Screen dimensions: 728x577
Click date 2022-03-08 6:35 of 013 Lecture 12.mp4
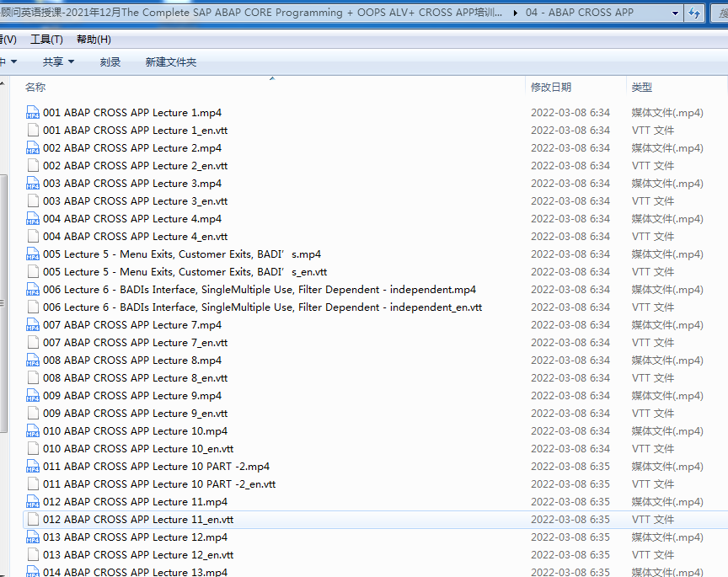[570, 537]
